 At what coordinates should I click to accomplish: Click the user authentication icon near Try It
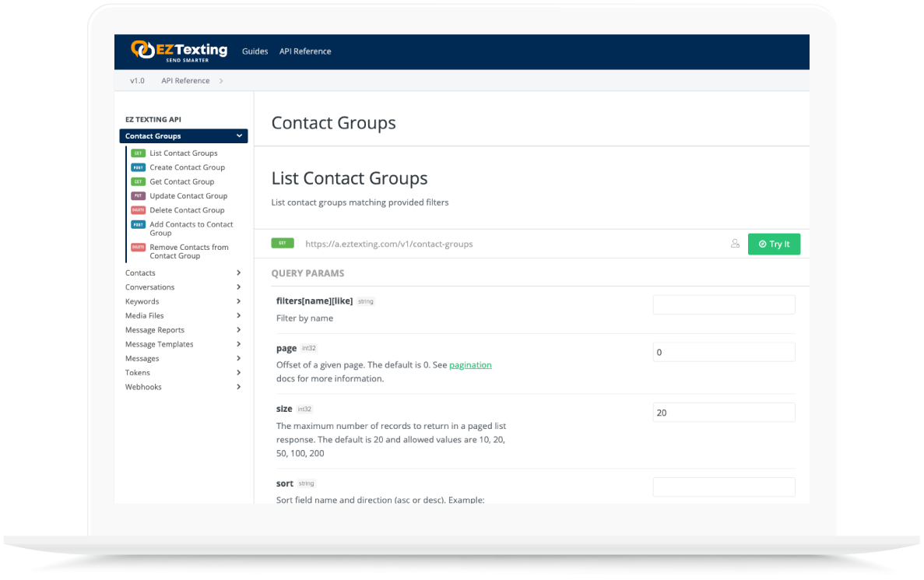coord(735,244)
